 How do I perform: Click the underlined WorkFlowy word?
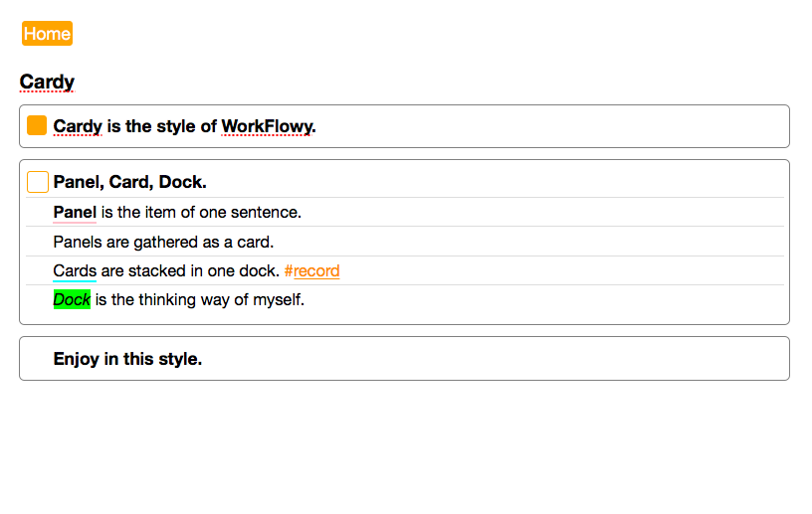pyautogui.click(x=267, y=126)
